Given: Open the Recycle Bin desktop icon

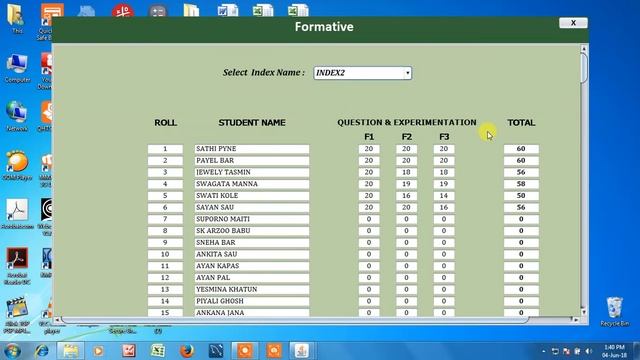Looking at the screenshot, I should tap(614, 311).
